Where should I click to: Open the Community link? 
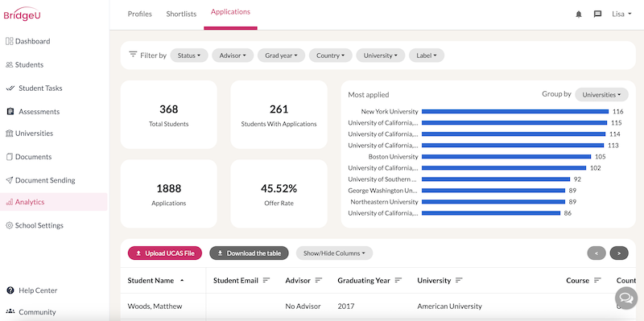37,312
